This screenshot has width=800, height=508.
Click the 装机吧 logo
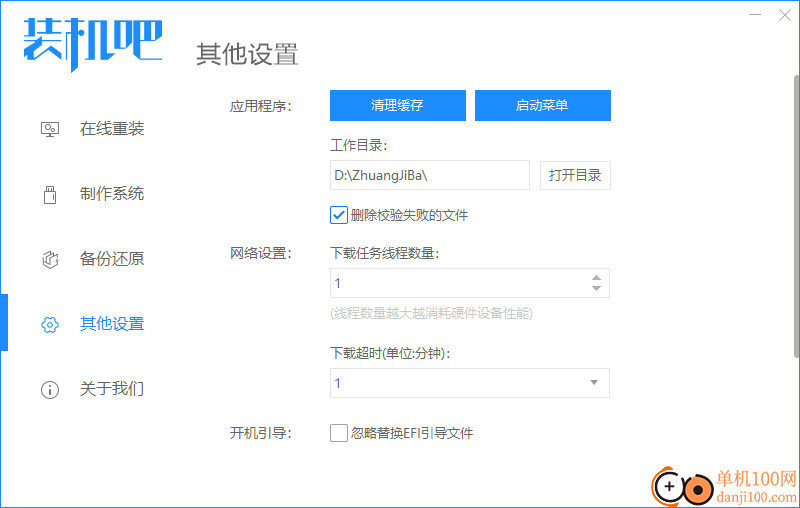[x=93, y=43]
